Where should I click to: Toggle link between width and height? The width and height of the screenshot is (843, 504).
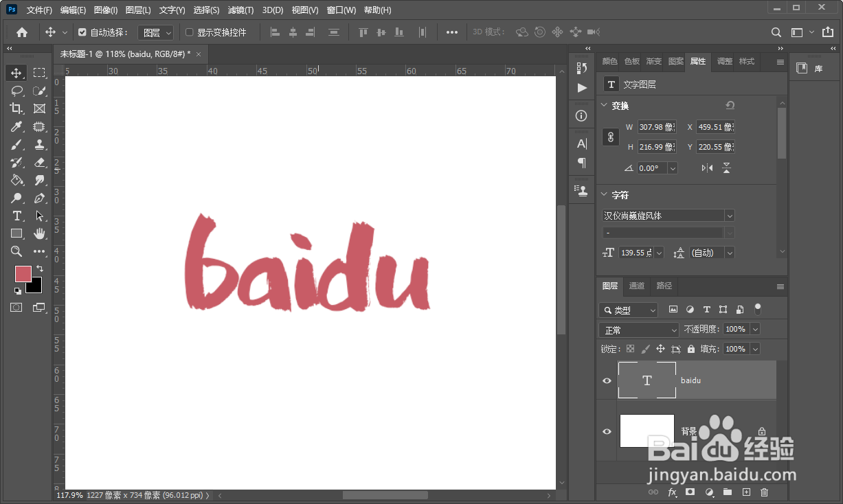[610, 137]
